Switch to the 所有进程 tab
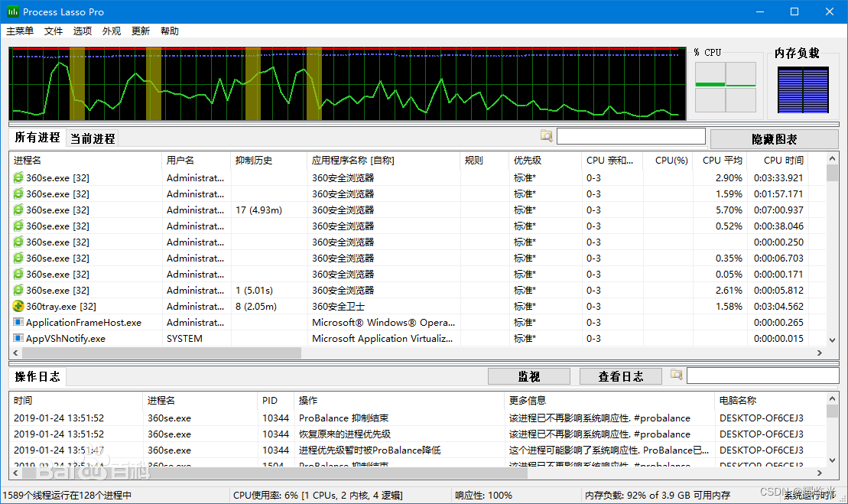The image size is (848, 504). click(37, 138)
